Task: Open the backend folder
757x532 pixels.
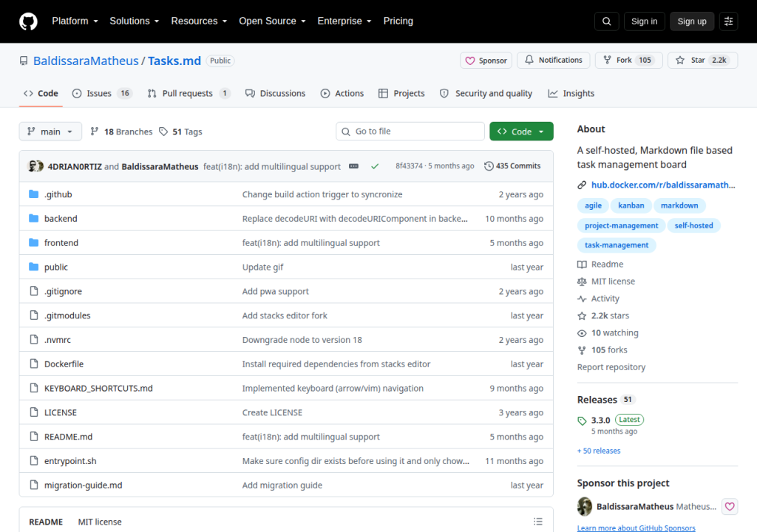Action: click(x=61, y=218)
